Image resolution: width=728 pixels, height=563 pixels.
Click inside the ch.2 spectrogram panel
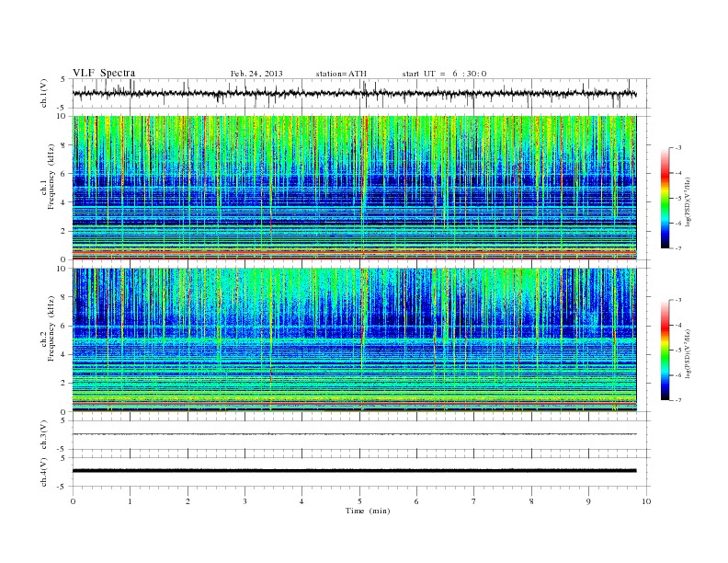(x=354, y=340)
